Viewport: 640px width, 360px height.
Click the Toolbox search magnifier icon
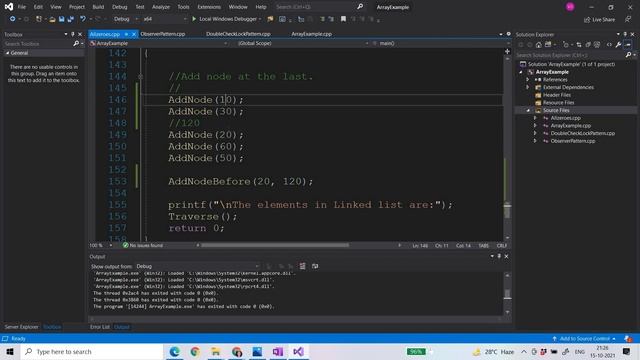point(76,44)
